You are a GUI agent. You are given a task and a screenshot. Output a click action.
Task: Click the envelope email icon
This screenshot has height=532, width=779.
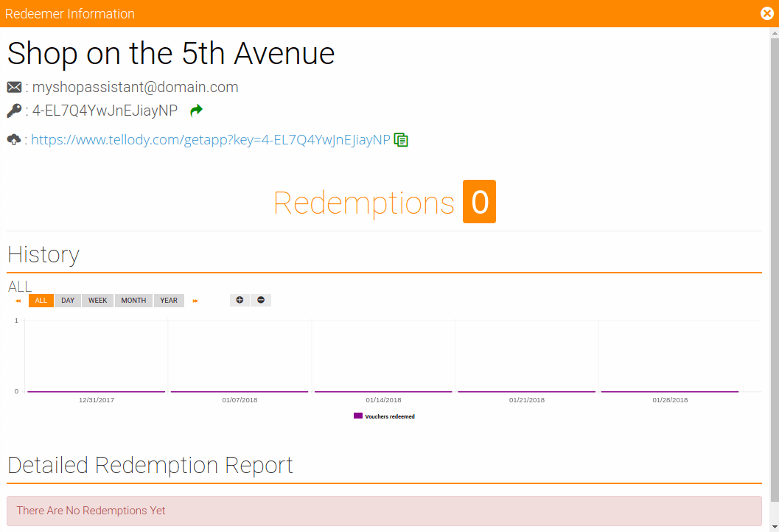[x=15, y=87]
